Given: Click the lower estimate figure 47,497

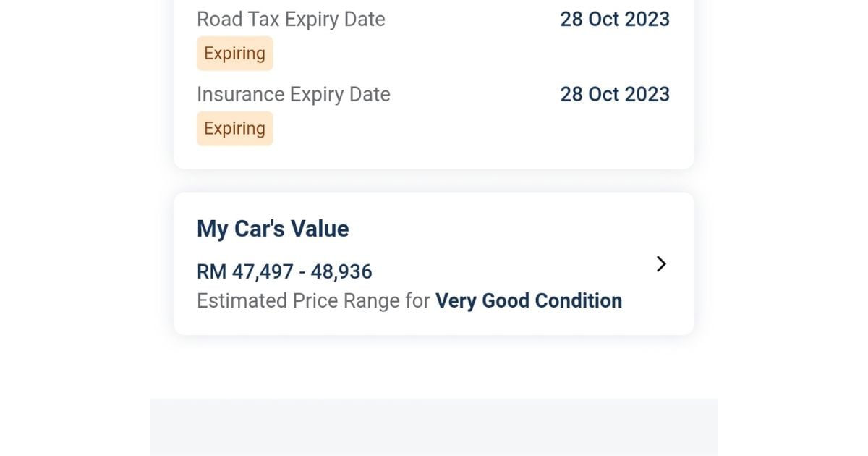Looking at the screenshot, I should coord(263,272).
